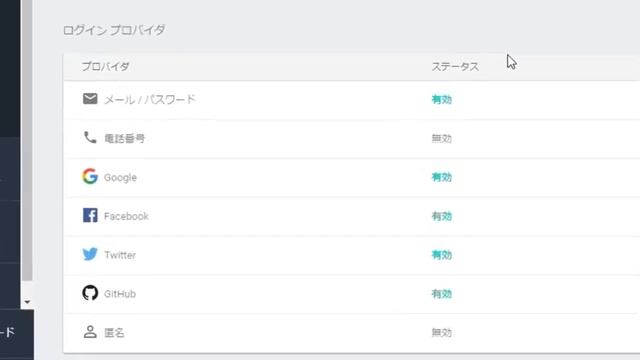Screen dimensions: 640x360
Task: Click the Google logo icon
Action: (x=90, y=176)
